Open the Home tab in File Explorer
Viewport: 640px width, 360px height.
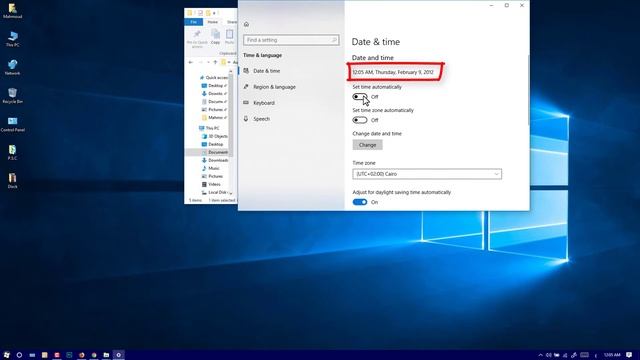coord(213,22)
